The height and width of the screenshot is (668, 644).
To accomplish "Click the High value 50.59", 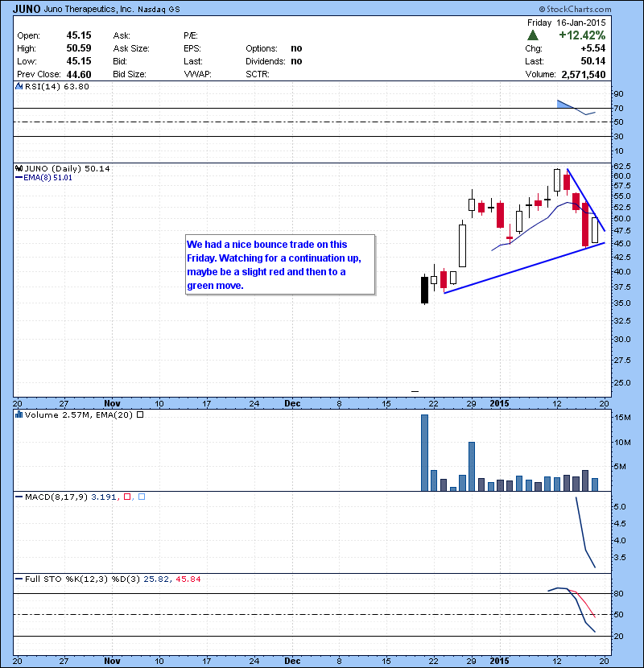I will [x=79, y=48].
